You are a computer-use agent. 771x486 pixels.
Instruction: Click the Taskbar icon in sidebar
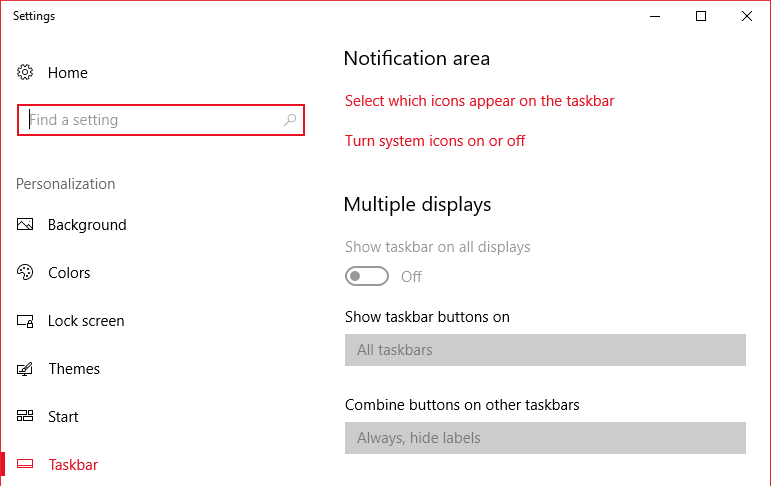click(25, 464)
